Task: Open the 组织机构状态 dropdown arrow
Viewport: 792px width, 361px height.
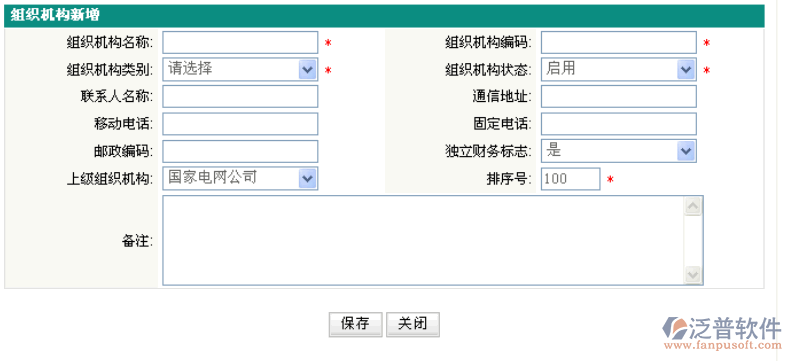Action: coord(685,70)
